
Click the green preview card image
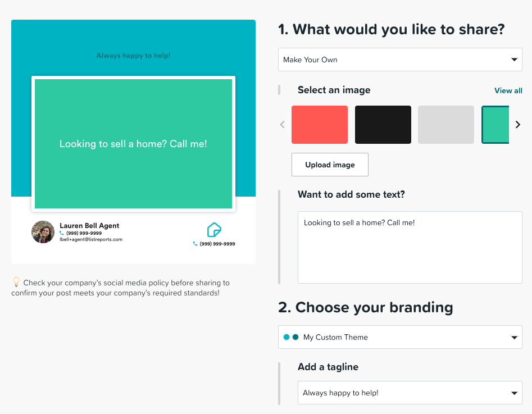tap(133, 144)
